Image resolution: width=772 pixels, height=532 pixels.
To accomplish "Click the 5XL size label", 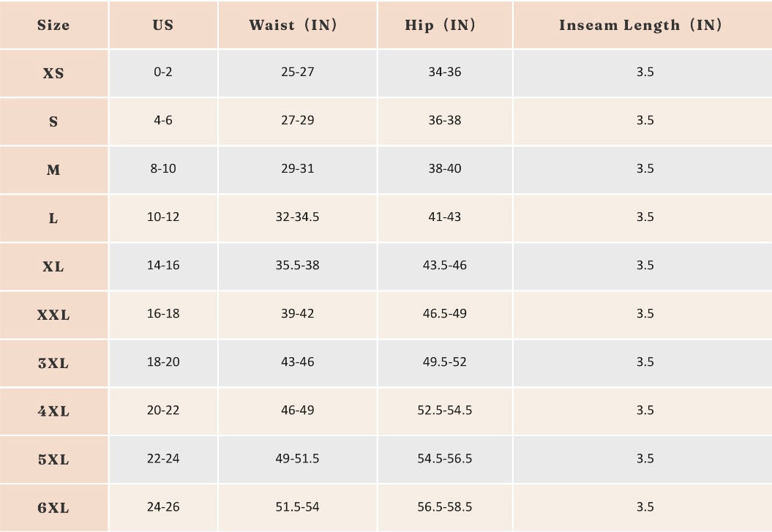I will click(53, 460).
